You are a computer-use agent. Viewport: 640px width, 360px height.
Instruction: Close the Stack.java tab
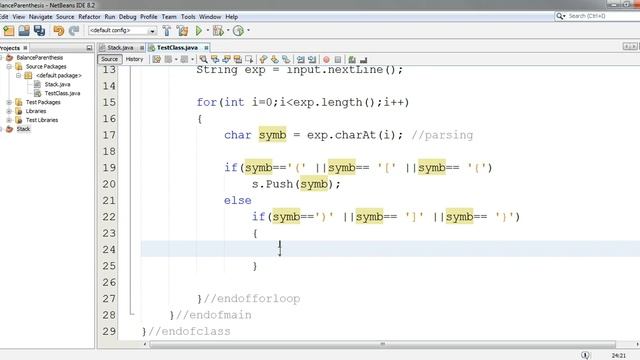click(x=142, y=48)
